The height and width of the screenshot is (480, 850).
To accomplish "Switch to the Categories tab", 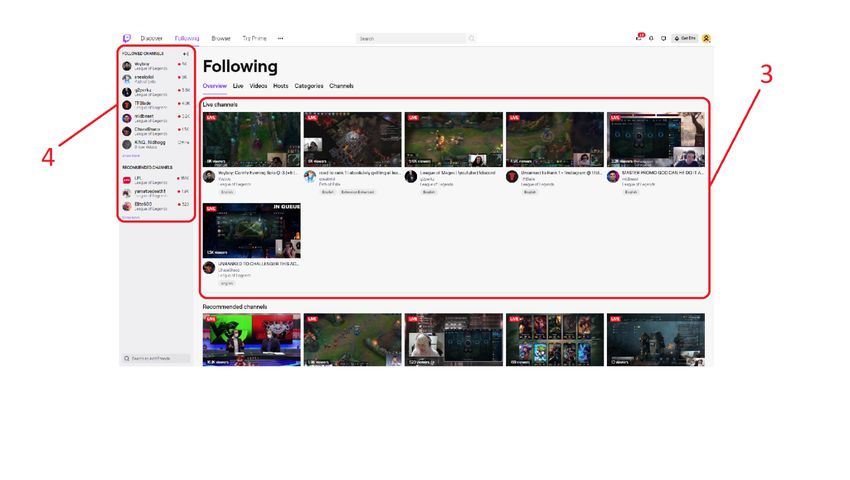I will (x=309, y=86).
